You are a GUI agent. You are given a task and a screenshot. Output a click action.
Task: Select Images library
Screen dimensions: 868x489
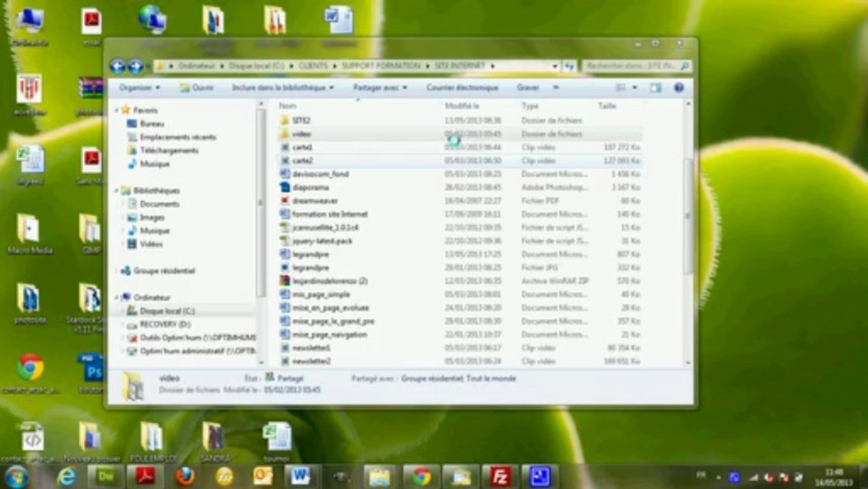pyautogui.click(x=152, y=217)
